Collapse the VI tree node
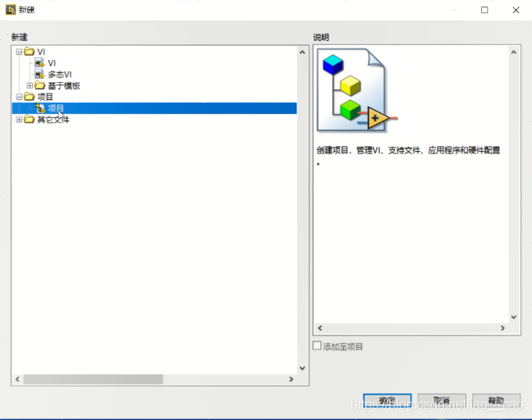532x420 pixels. [x=19, y=52]
